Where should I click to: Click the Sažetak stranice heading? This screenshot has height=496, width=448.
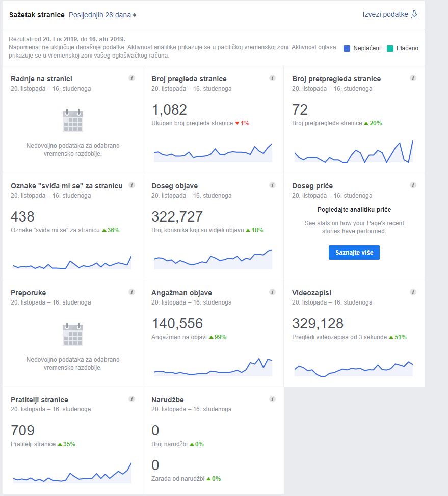pos(37,15)
